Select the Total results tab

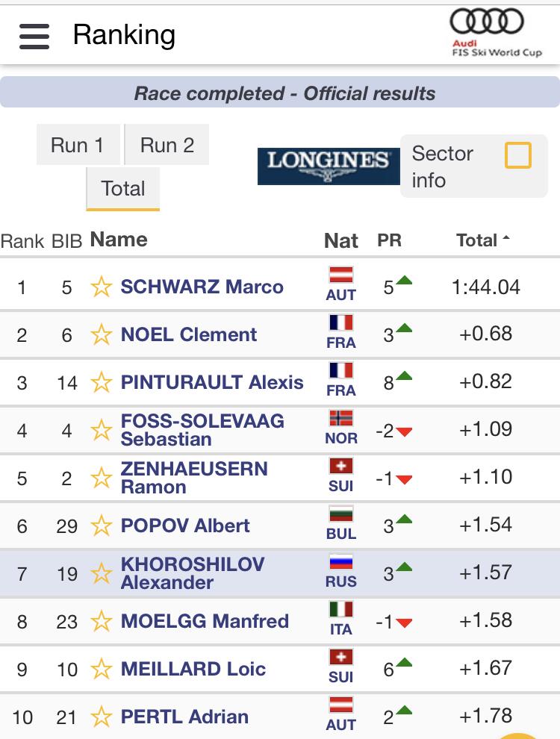click(123, 189)
